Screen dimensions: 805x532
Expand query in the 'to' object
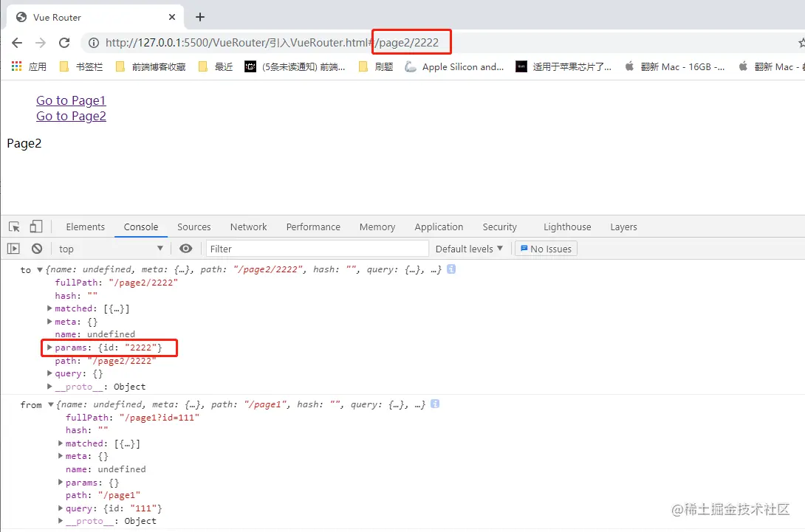[x=49, y=373]
